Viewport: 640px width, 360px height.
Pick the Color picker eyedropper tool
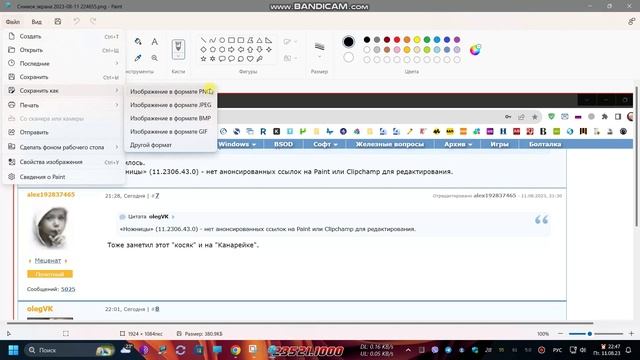coord(138,58)
